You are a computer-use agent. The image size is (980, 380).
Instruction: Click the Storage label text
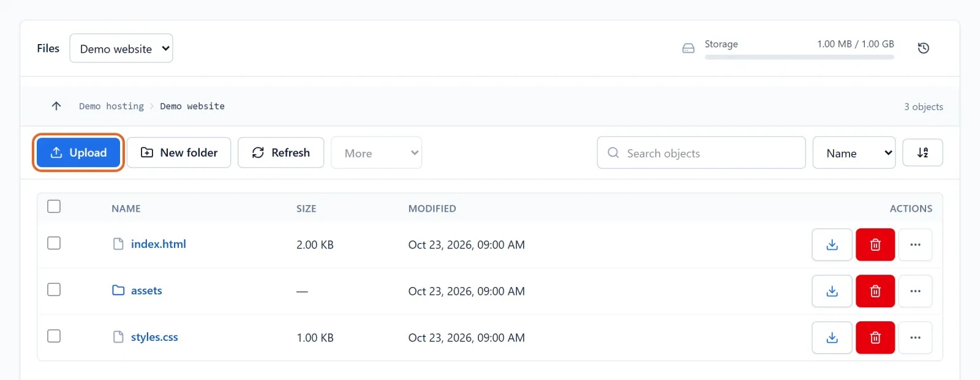point(722,44)
